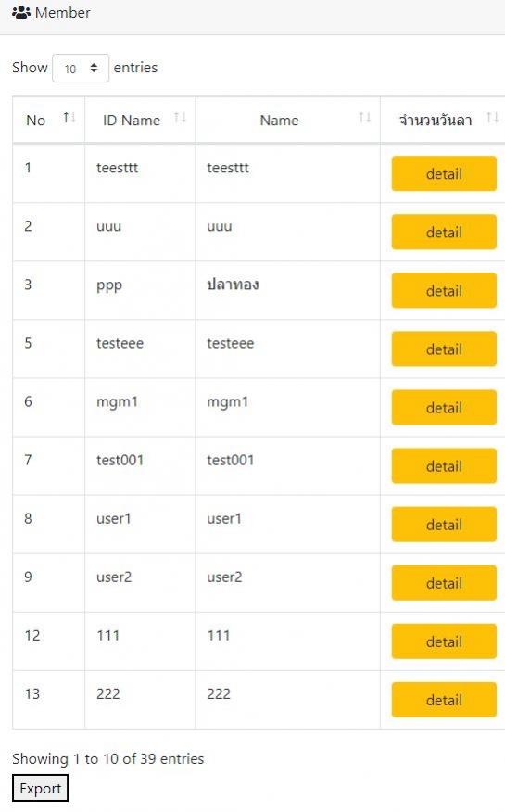Screen dimensions: 505x812
Task: Open detail for user2 row
Action: click(444, 583)
